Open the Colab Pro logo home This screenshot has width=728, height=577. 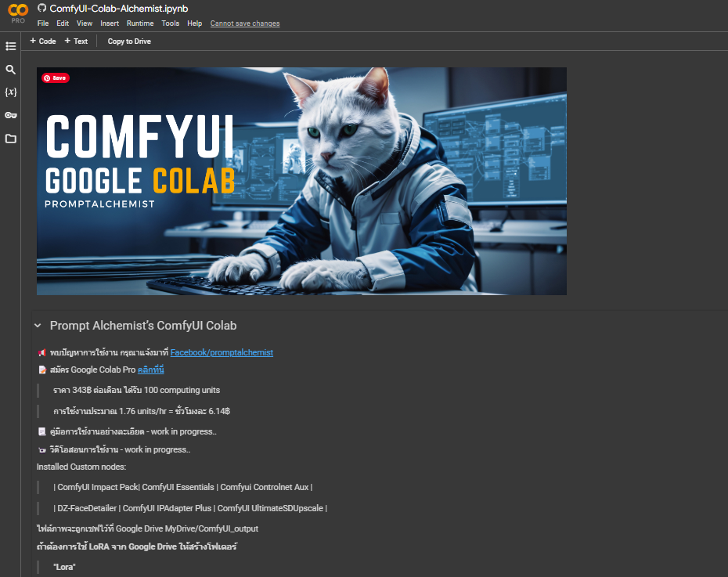pyautogui.click(x=18, y=13)
